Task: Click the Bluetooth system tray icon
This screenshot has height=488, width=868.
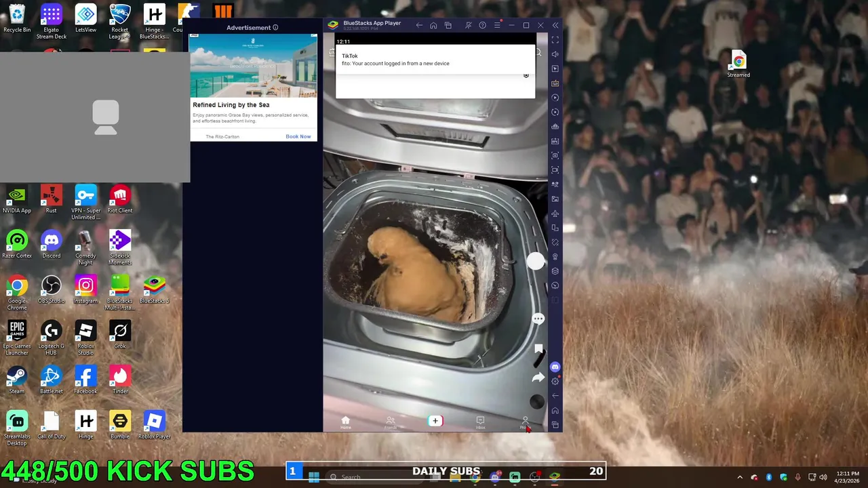Action: pos(769,477)
